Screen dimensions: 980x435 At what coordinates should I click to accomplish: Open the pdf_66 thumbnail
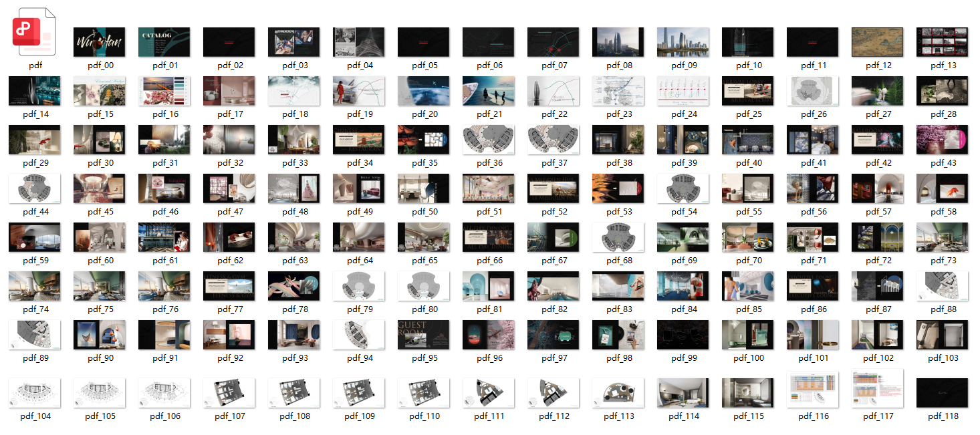click(489, 237)
